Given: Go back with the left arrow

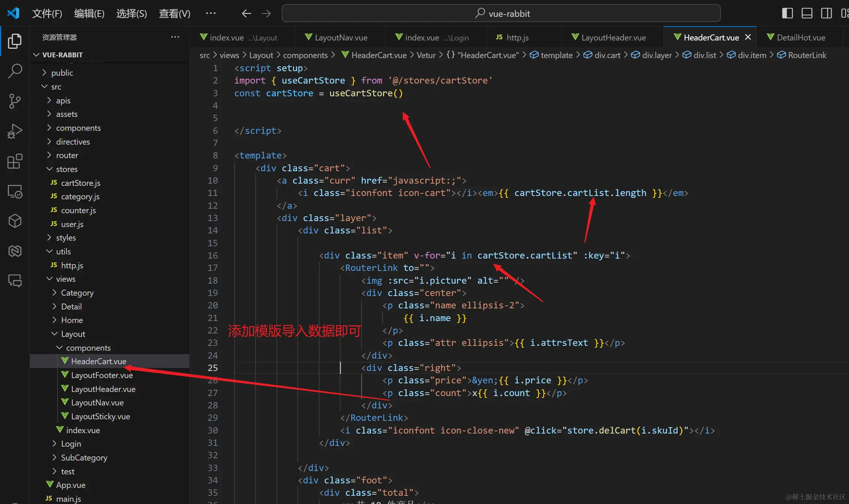Looking at the screenshot, I should 246,14.
